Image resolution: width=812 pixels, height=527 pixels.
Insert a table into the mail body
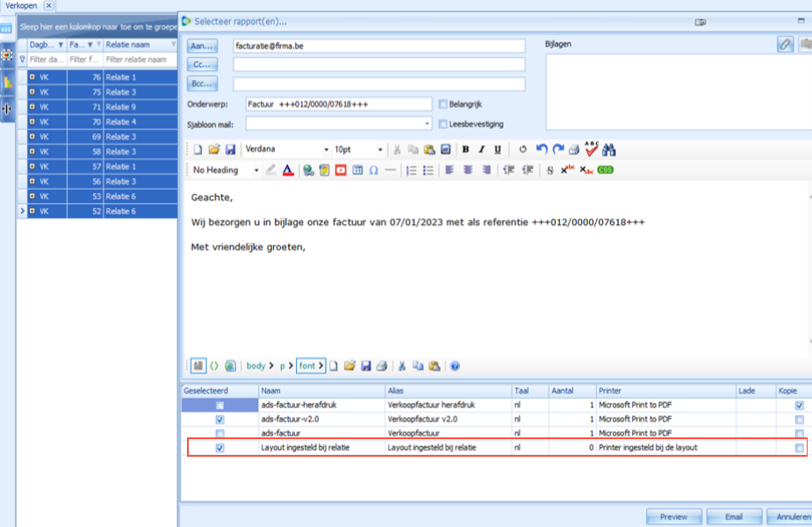(x=357, y=170)
